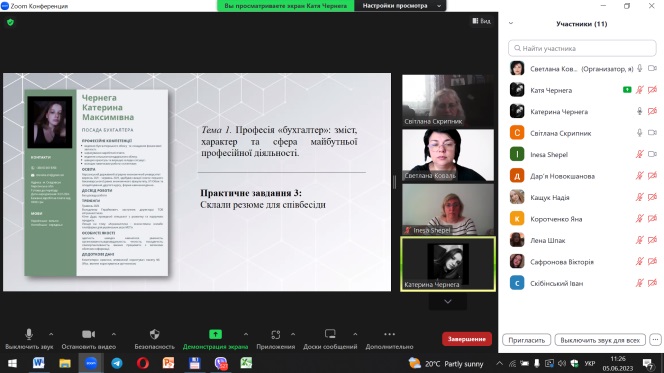Select Inesa Shepel video thumbnail

pyautogui.click(x=448, y=209)
